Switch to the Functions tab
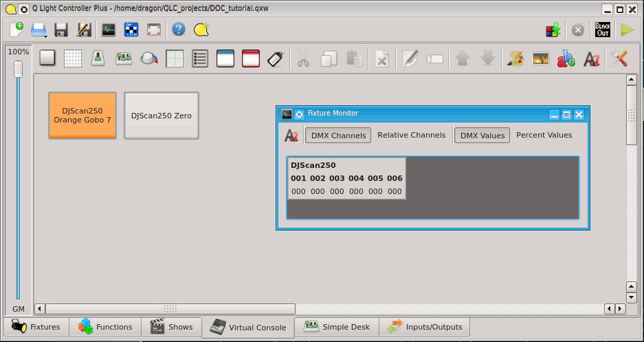 [x=105, y=327]
